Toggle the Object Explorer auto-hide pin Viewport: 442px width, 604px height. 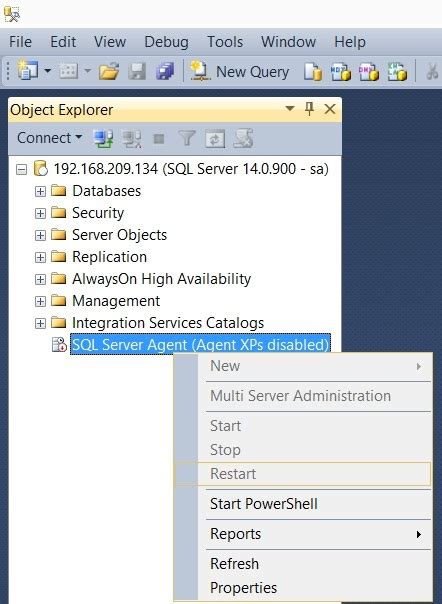309,109
